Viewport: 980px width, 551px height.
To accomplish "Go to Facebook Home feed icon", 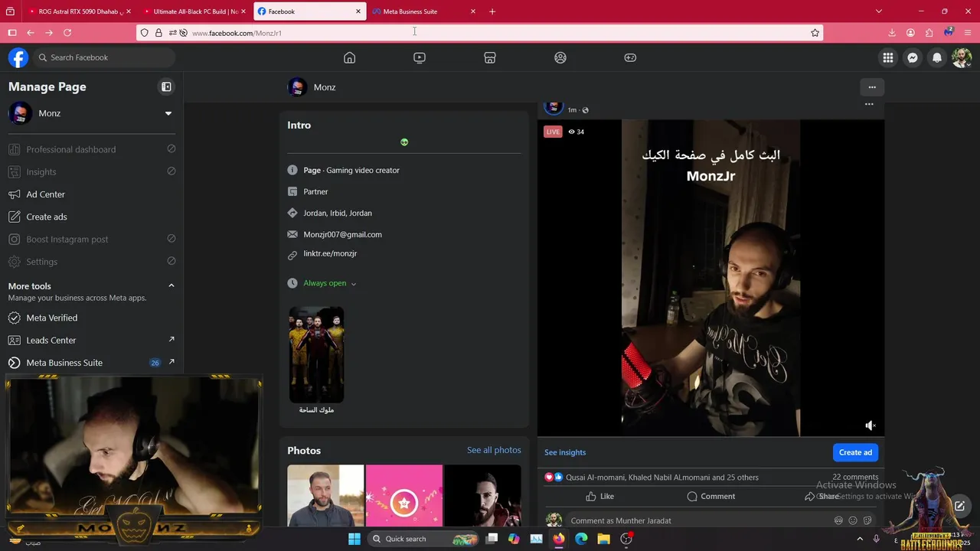I will pos(349,57).
